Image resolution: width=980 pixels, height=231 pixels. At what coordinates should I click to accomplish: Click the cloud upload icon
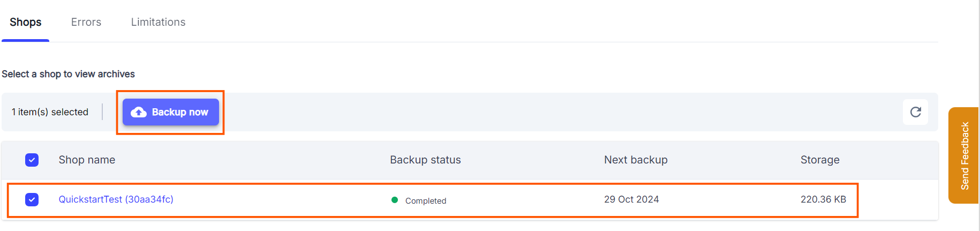[139, 112]
